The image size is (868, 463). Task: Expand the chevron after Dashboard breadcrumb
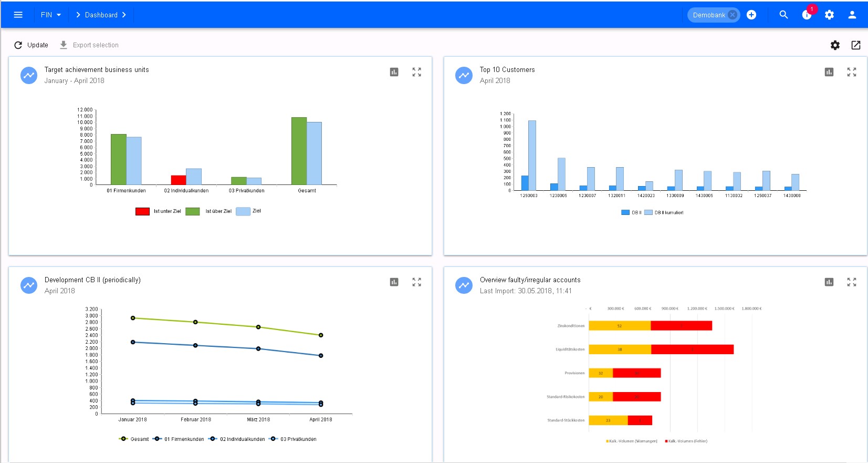124,15
